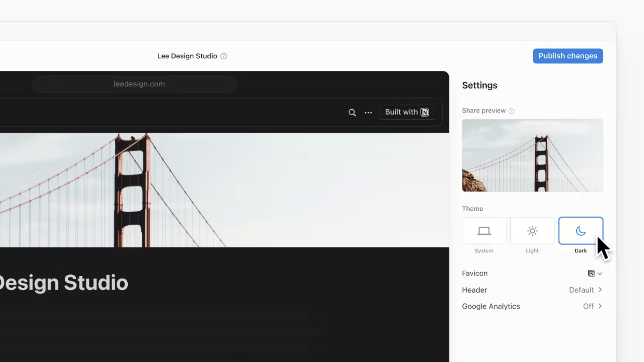This screenshot has width=644, height=362.
Task: Click the share preview bridge thumbnail
Action: pos(532,155)
